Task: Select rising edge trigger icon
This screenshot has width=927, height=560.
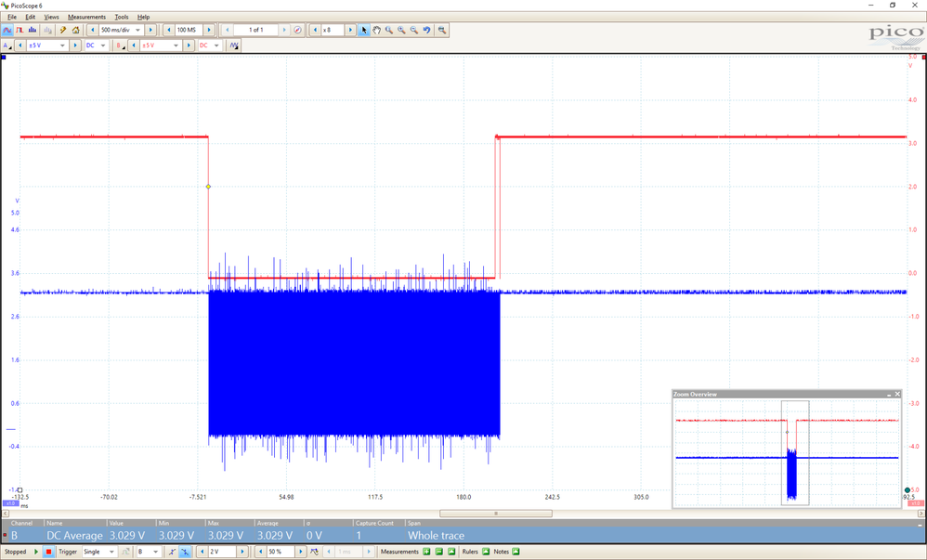Action: (172, 552)
